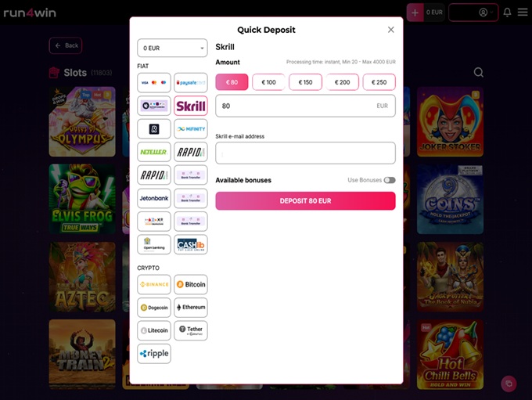Open the notifications bell
This screenshot has width=532, height=400.
507,13
